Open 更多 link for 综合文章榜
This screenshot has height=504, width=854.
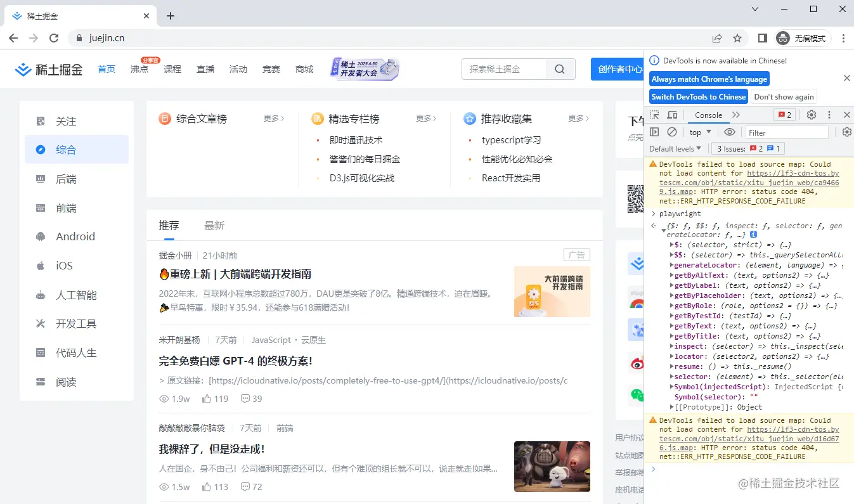click(x=274, y=119)
